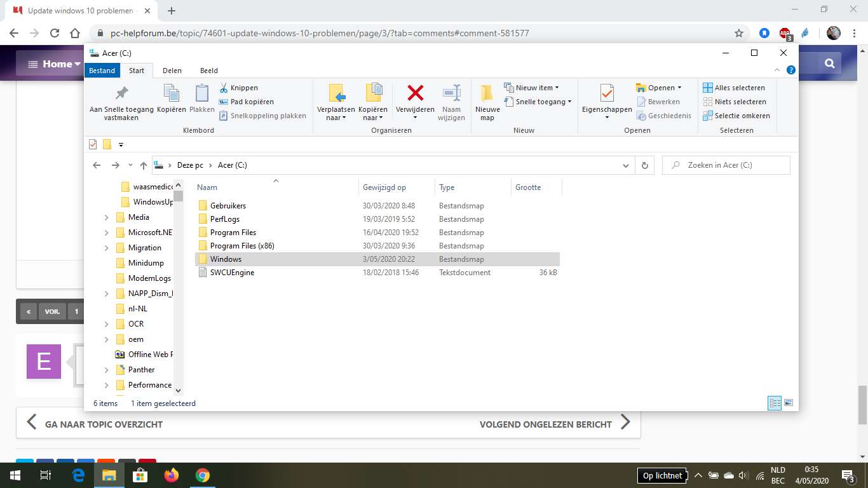This screenshot has width=868, height=488.
Task: Click the Bewerken edit button
Action: point(658,102)
